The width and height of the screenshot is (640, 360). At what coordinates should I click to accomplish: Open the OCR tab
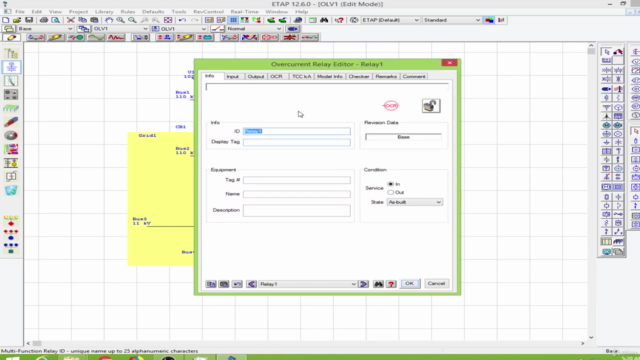[276, 76]
